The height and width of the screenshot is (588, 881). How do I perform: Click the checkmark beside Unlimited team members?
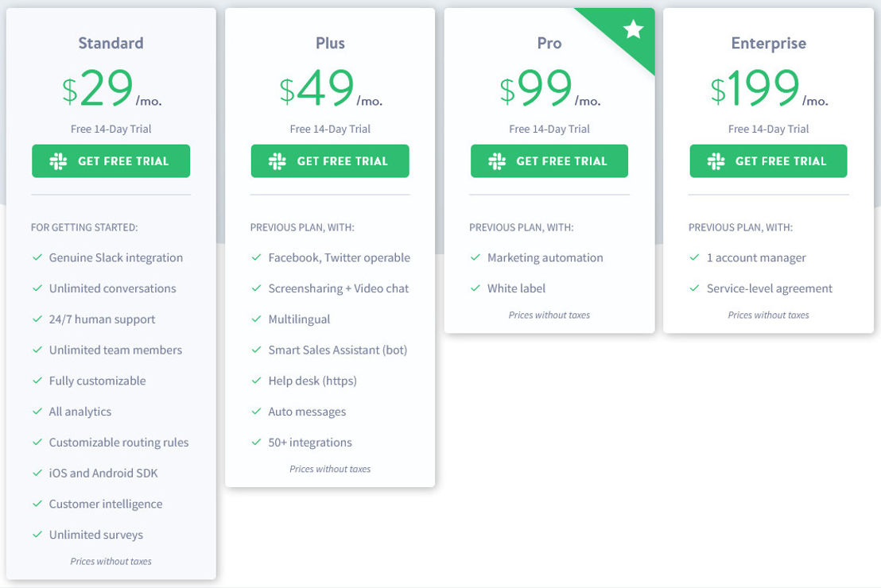[37, 350]
